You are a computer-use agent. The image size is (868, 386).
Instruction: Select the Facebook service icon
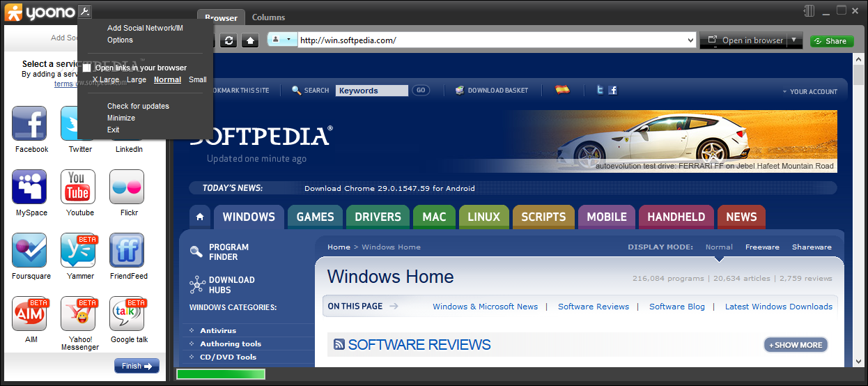[29, 123]
